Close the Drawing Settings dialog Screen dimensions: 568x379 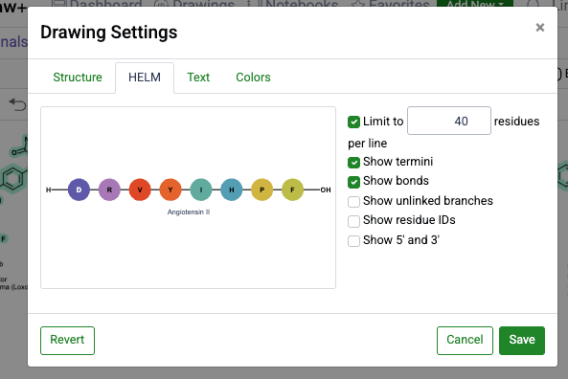click(540, 28)
